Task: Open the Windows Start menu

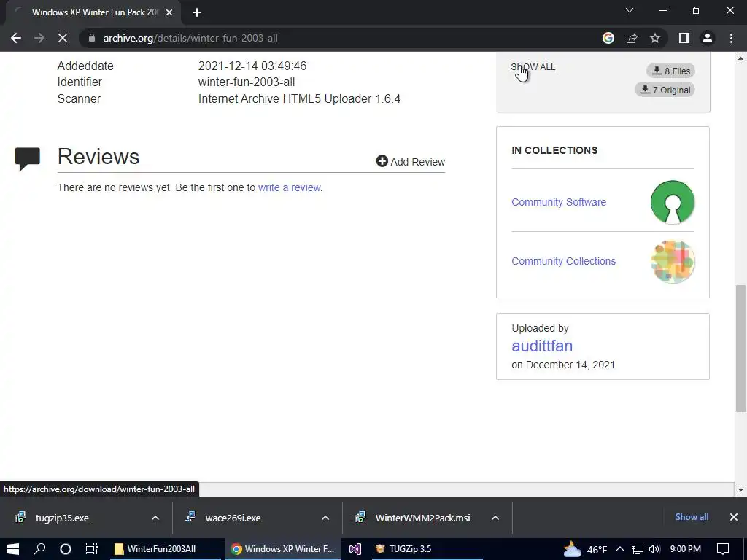Action: [x=13, y=549]
